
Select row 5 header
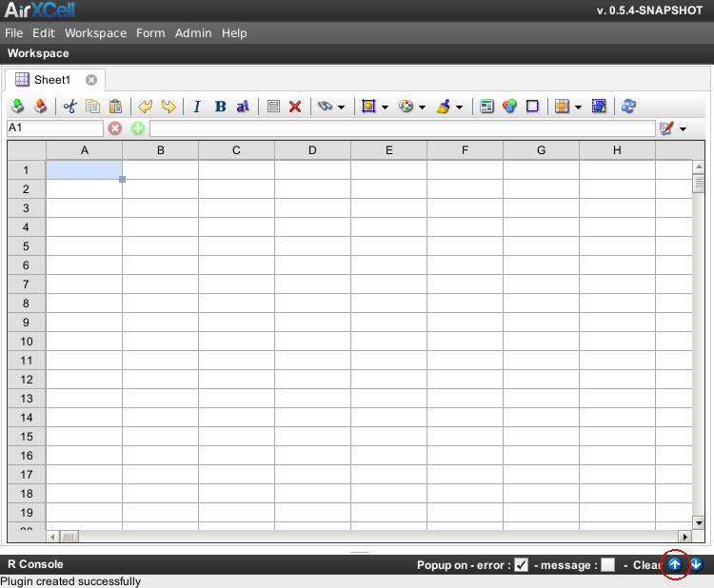click(x=27, y=246)
